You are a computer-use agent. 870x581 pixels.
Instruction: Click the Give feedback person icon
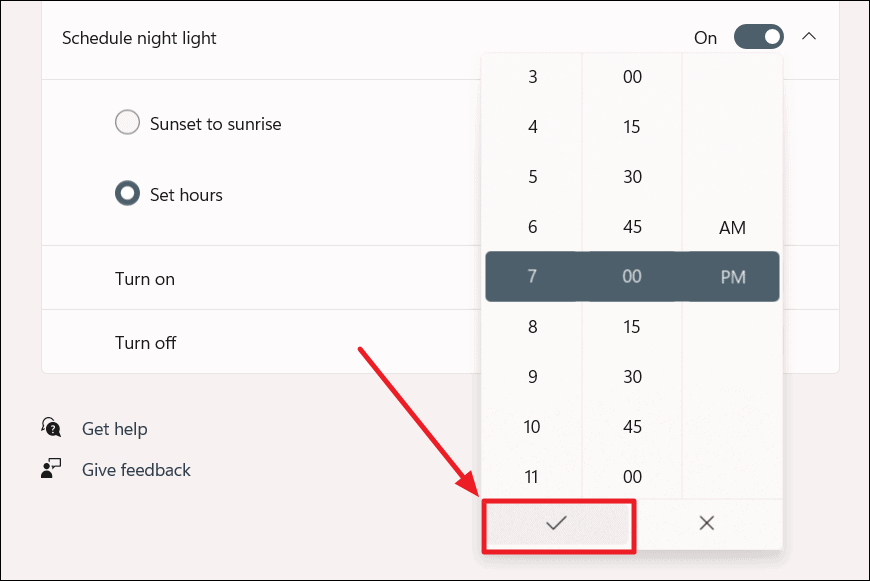coord(48,470)
